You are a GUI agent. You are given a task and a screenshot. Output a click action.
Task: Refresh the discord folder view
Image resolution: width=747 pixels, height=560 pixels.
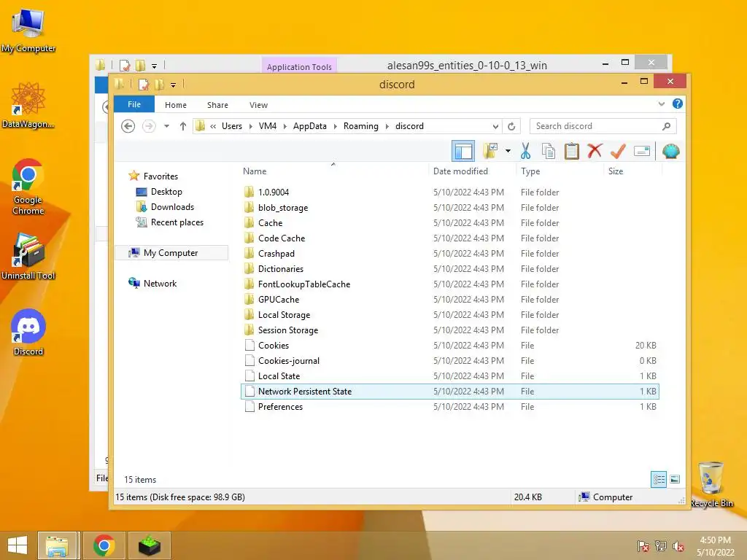point(511,126)
